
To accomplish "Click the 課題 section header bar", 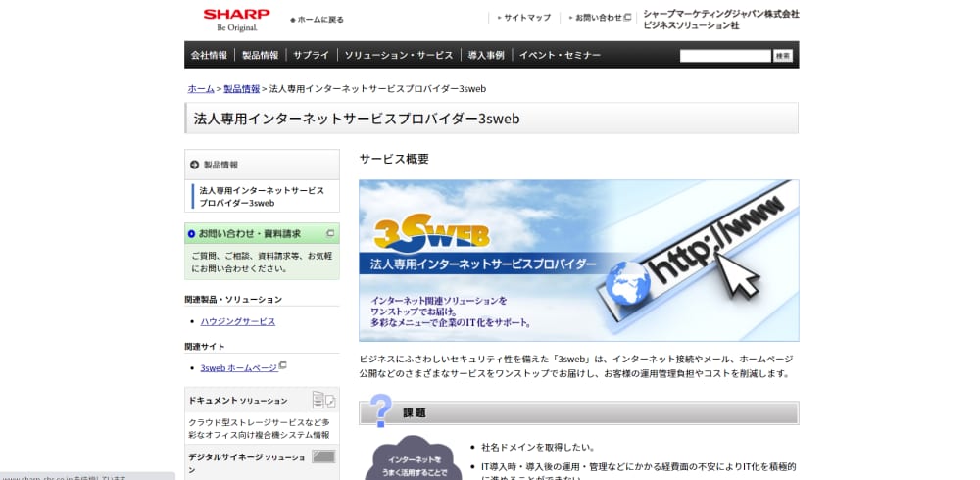I will point(579,413).
